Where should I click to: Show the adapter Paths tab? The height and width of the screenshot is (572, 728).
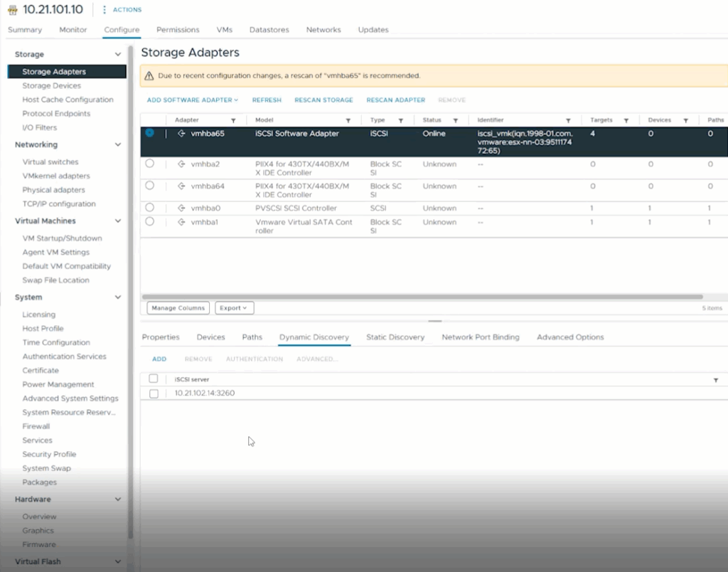coord(252,337)
